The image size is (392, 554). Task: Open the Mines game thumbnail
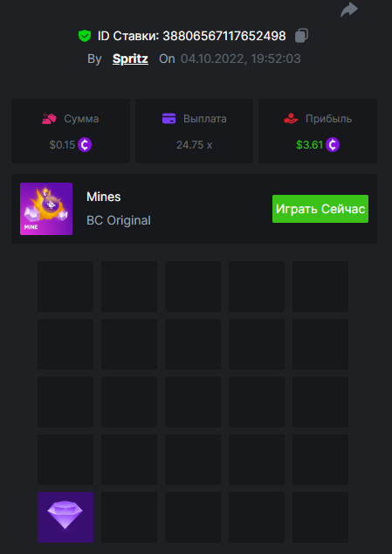[46, 209]
